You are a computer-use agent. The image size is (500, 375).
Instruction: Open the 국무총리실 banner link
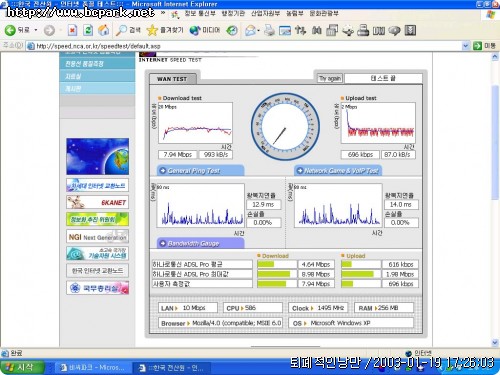point(97,288)
